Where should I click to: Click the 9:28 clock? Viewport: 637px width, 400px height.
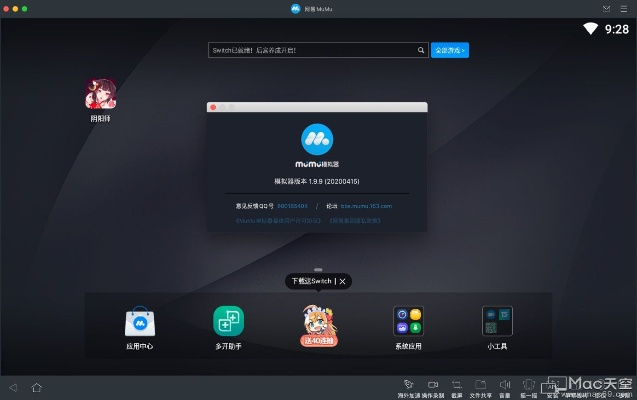pos(617,29)
